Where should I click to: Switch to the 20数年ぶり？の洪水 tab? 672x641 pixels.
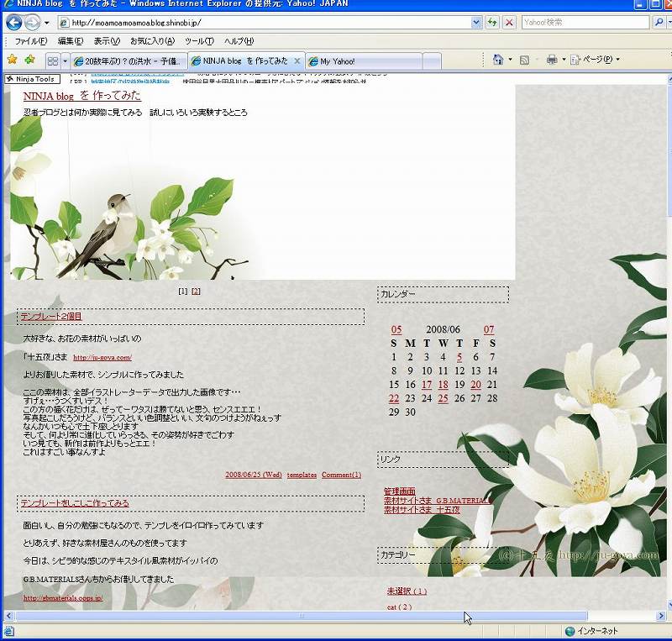[129, 61]
